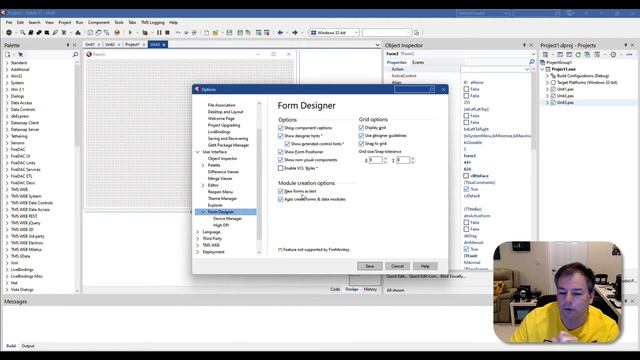Toggle Show extended control hints checkbox

click(287, 144)
